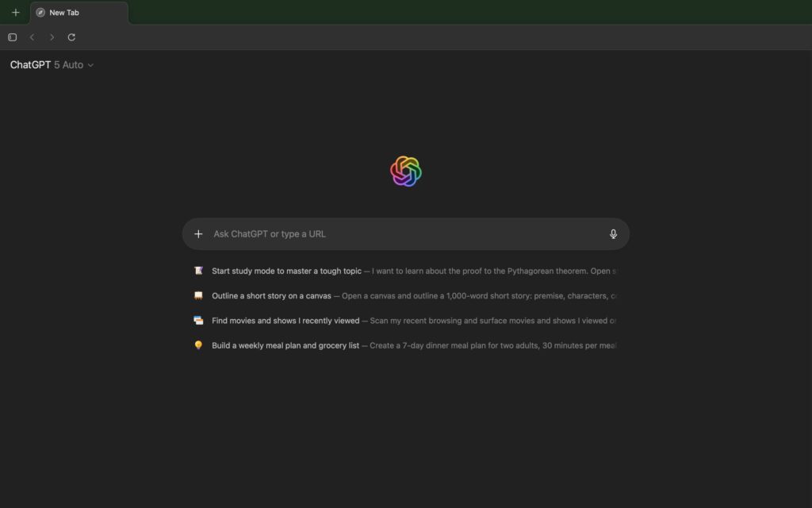Pick the Outline a short story suggestion text
Image resolution: width=812 pixels, height=508 pixels.
[x=271, y=296]
